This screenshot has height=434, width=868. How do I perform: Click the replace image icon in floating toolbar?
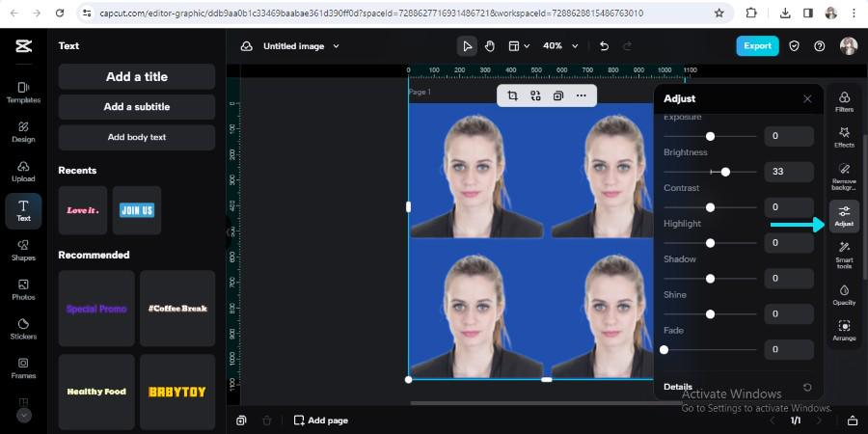[x=535, y=95]
